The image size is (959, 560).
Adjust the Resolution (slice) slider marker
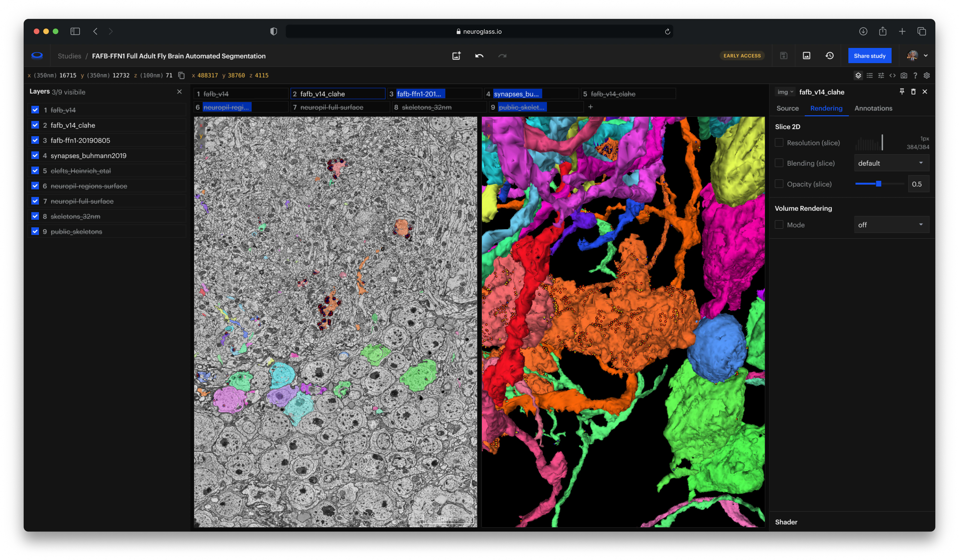[882, 143]
